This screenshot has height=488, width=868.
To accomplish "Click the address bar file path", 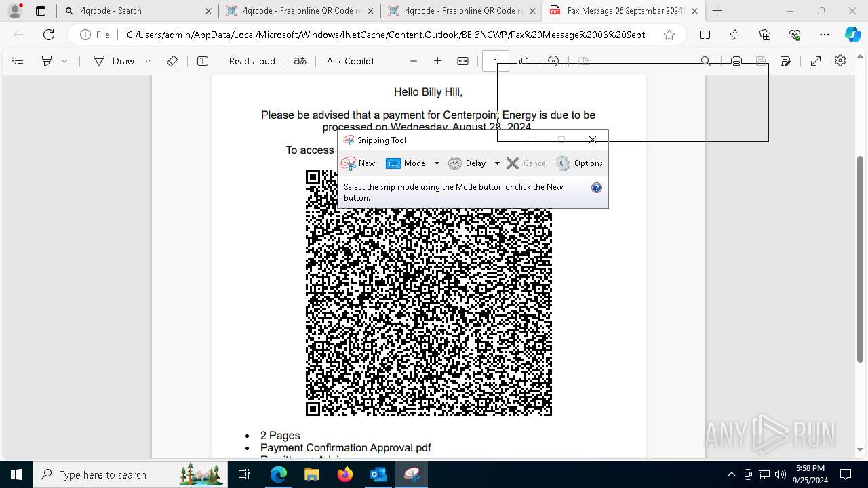I will (x=389, y=35).
